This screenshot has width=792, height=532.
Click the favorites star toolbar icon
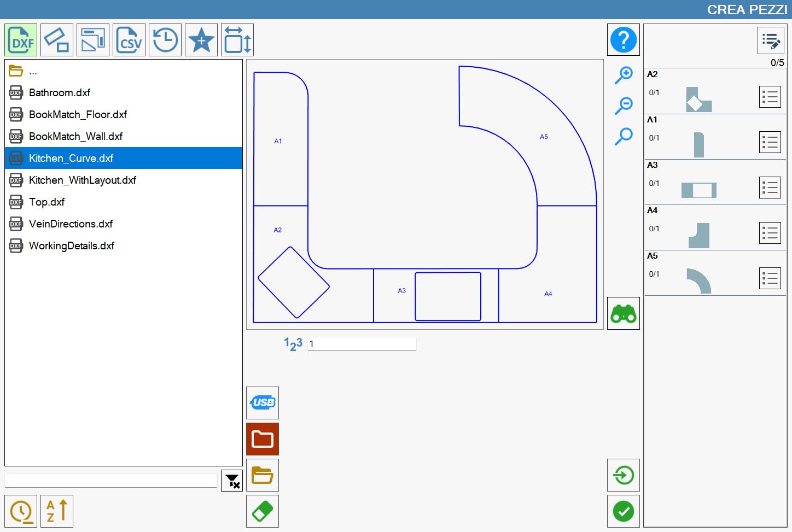pyautogui.click(x=201, y=40)
